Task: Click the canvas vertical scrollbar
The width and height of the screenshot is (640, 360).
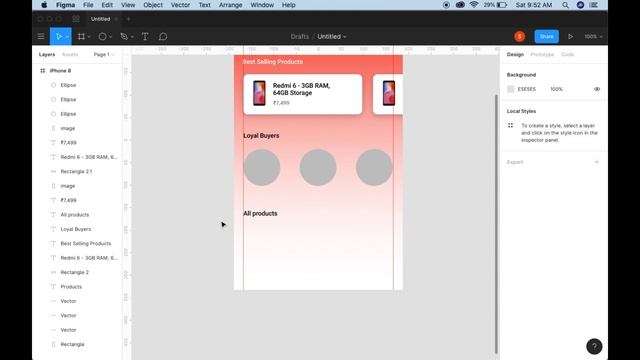Action: (x=496, y=224)
